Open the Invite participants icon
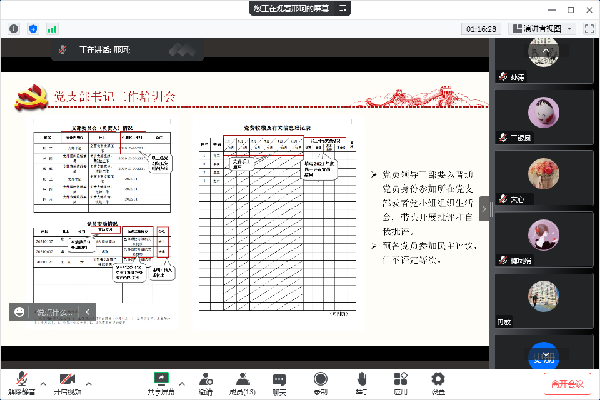 click(205, 379)
